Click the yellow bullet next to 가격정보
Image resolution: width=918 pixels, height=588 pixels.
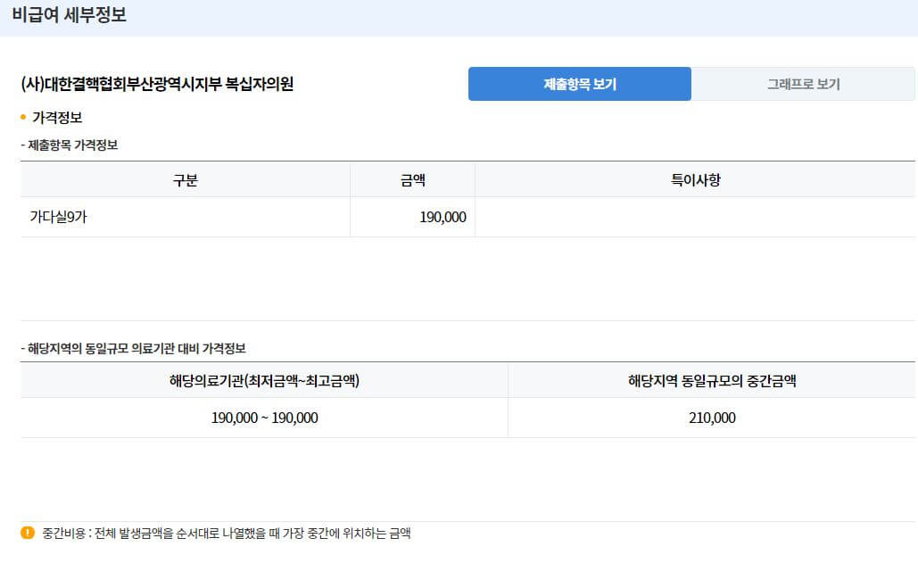coord(23,116)
